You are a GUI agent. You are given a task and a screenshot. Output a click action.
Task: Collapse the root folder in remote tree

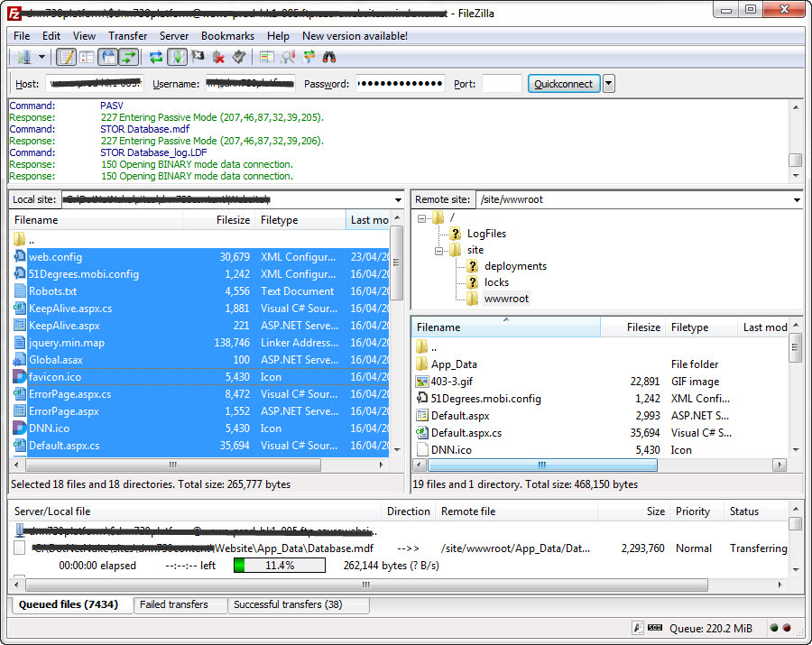[421, 218]
